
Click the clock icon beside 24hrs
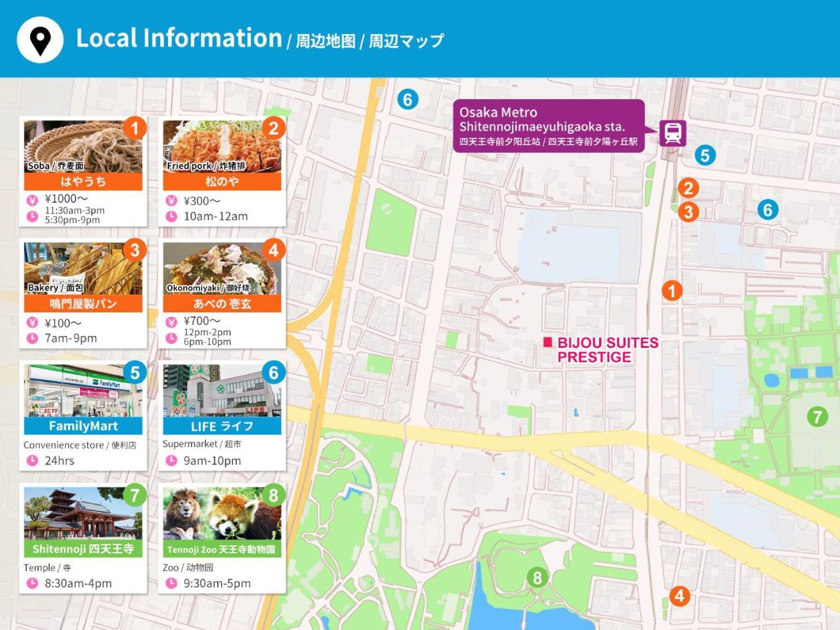point(32,461)
